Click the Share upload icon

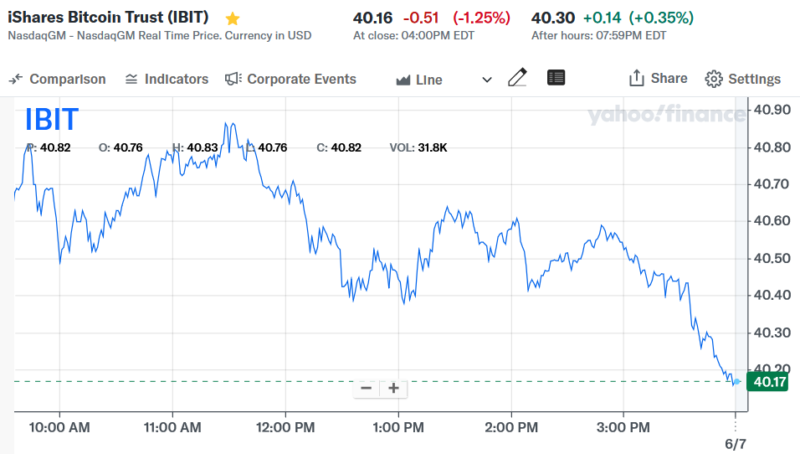[637, 78]
